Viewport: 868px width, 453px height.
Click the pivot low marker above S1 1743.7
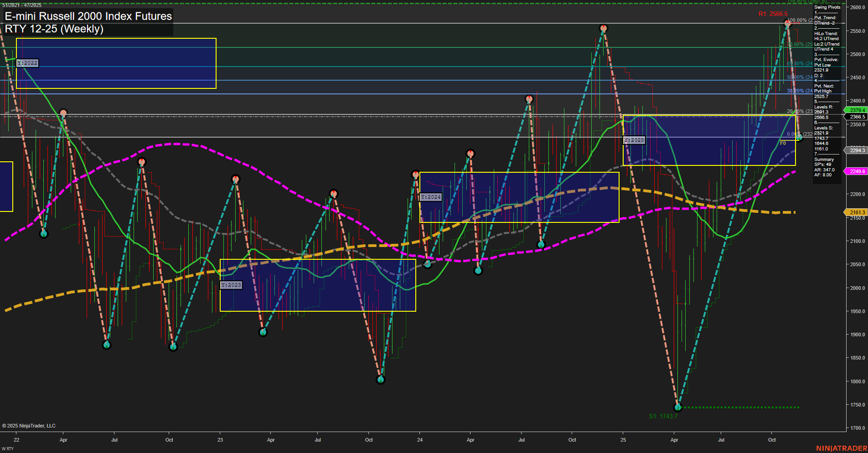677,408
